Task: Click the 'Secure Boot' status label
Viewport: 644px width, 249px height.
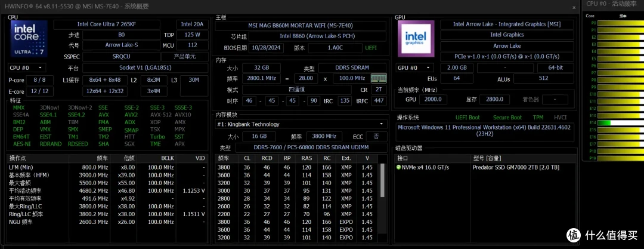Action: tap(507, 117)
